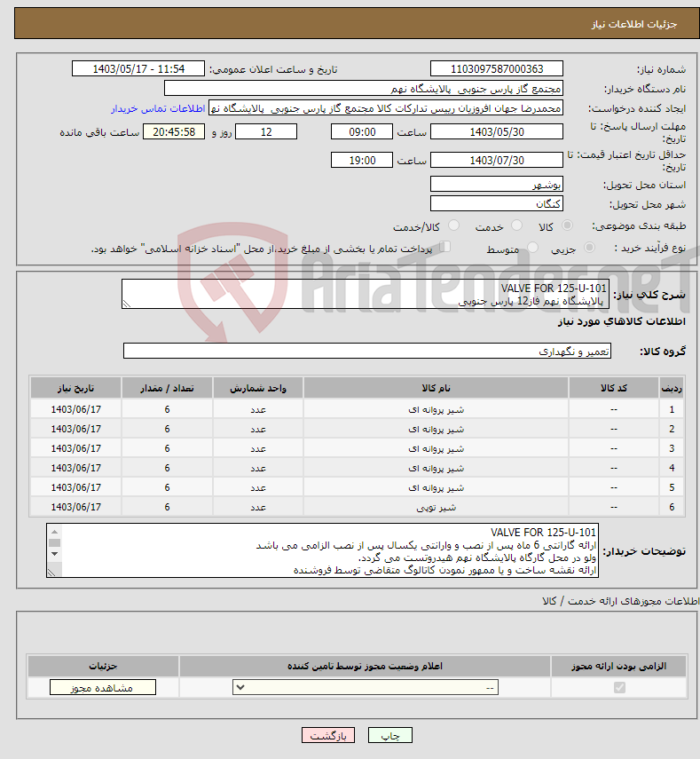Click شیر پروانه ای in row 5
Screen dimensions: 700x759
coord(436,487)
